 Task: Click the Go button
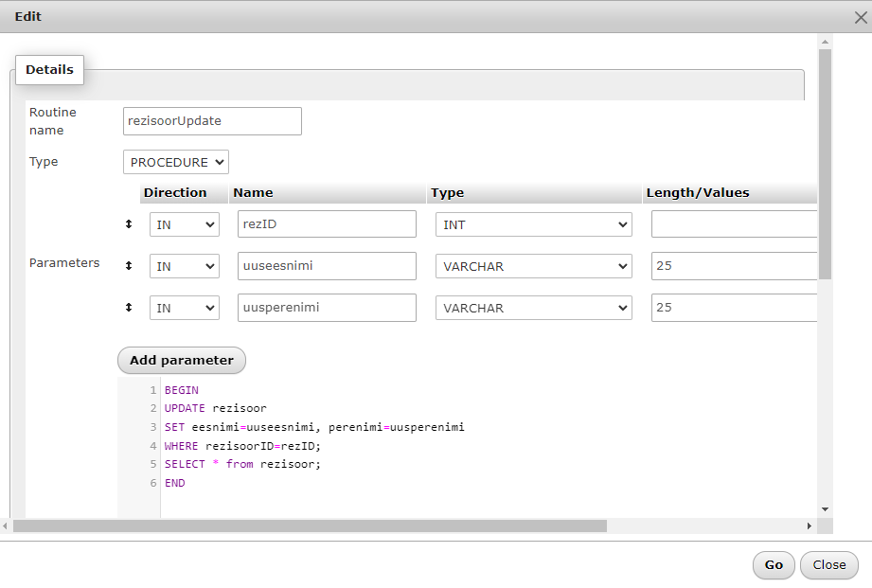774,565
